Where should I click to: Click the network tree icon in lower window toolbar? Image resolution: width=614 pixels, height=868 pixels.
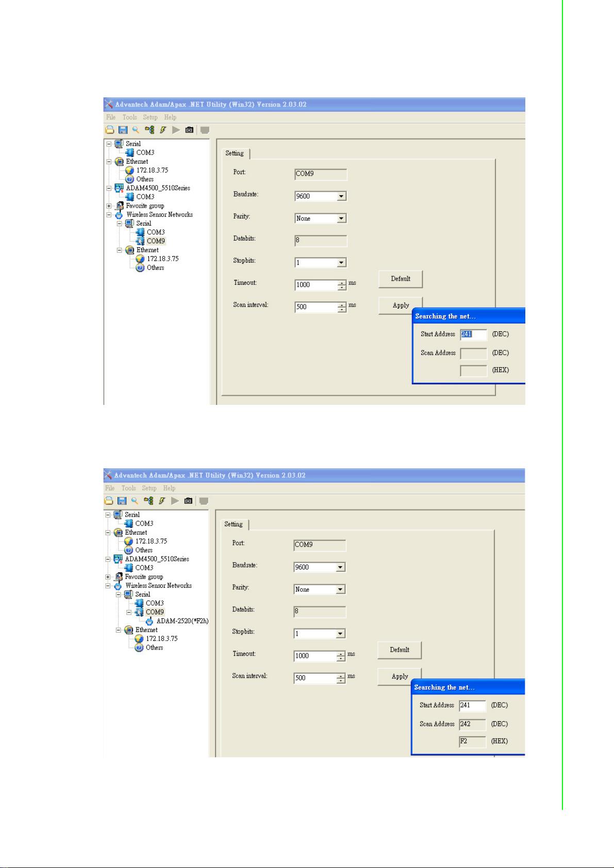click(148, 501)
